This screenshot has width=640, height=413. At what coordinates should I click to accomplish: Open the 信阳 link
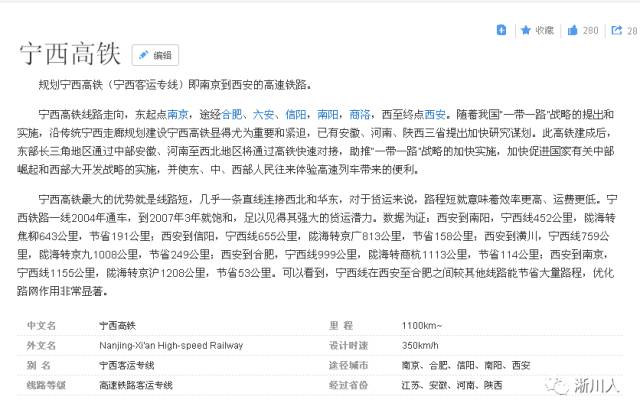(296, 114)
